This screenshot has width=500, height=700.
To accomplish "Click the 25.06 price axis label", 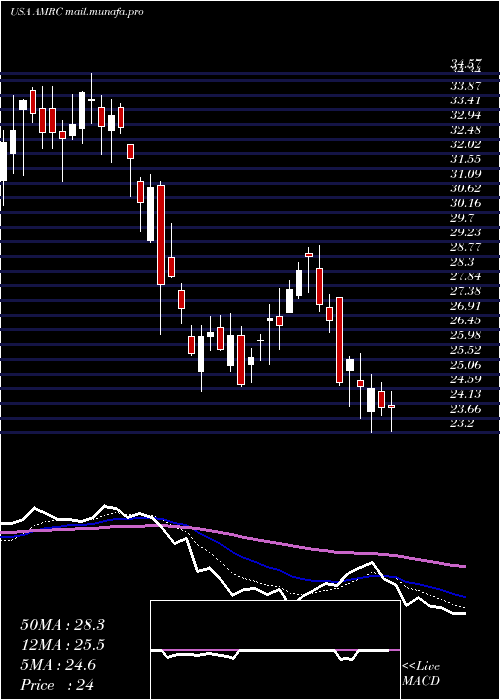I will coord(465,364).
